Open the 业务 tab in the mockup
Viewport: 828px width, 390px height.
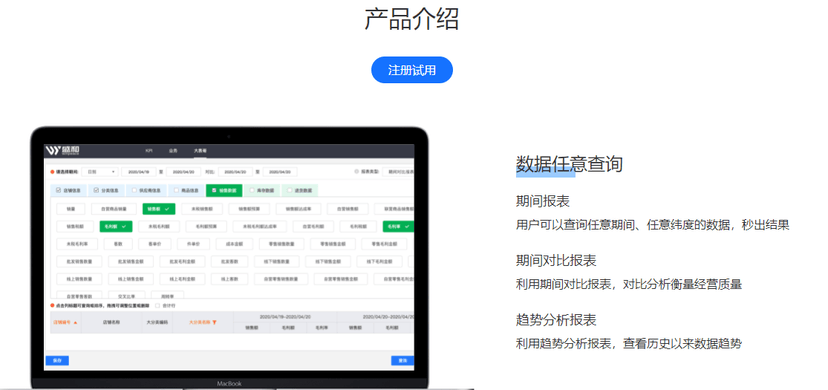173,151
